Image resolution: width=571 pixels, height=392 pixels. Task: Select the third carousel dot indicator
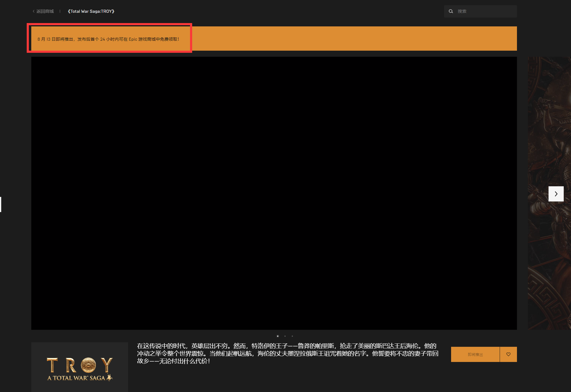click(292, 336)
